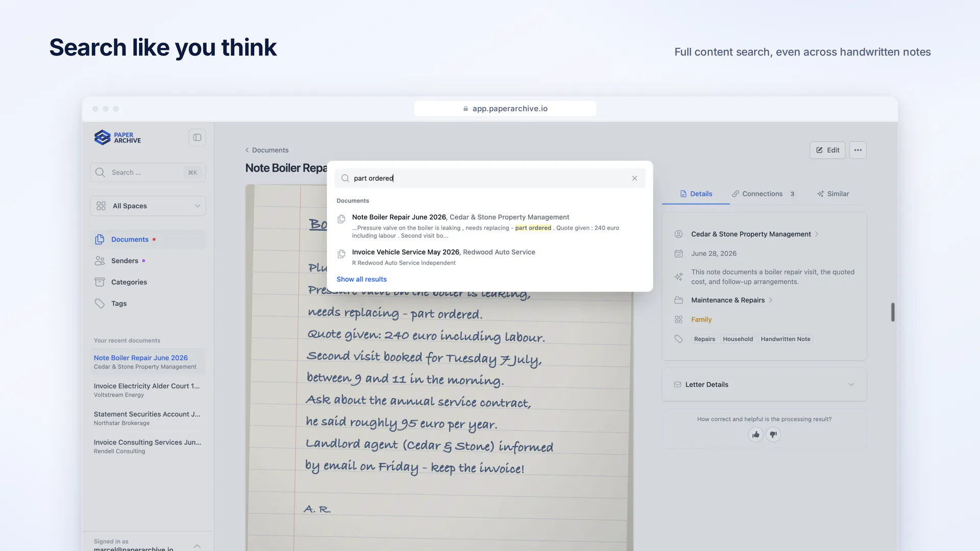Image resolution: width=980 pixels, height=551 pixels.
Task: Expand the Letter Details section
Action: tap(764, 385)
